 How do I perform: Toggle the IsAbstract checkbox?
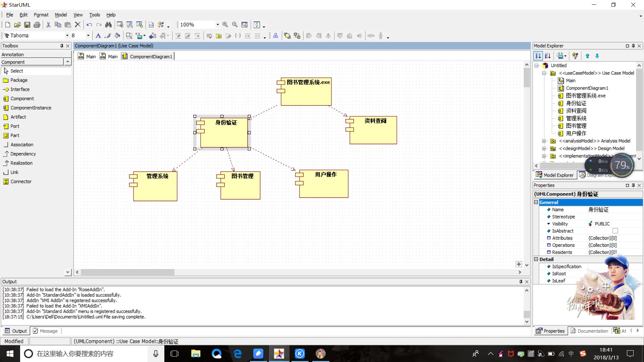(615, 231)
